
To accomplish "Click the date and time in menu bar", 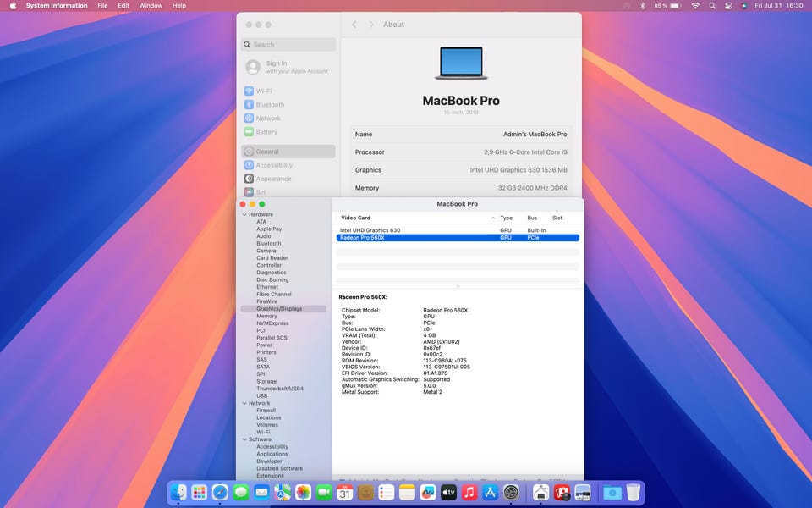I will click(x=778, y=6).
